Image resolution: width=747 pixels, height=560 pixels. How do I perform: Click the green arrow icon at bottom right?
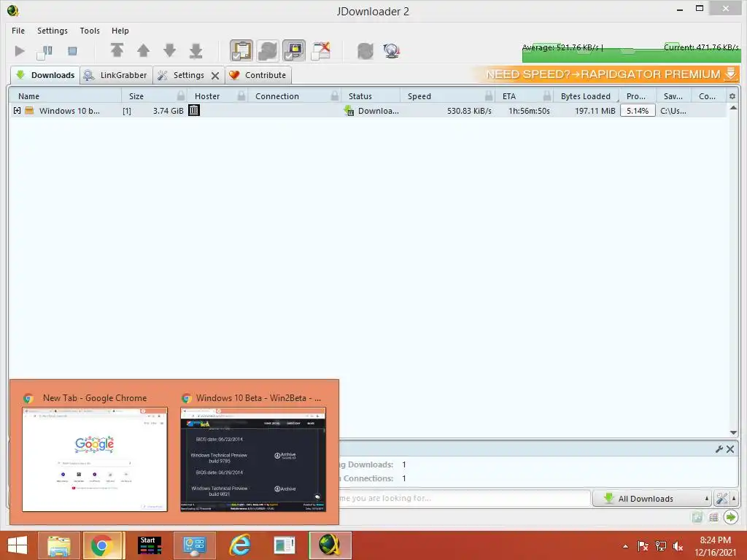pyautogui.click(x=730, y=517)
